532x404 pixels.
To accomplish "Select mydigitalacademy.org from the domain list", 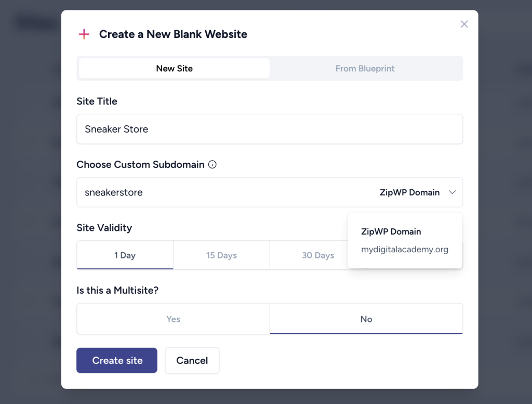I will (405, 250).
